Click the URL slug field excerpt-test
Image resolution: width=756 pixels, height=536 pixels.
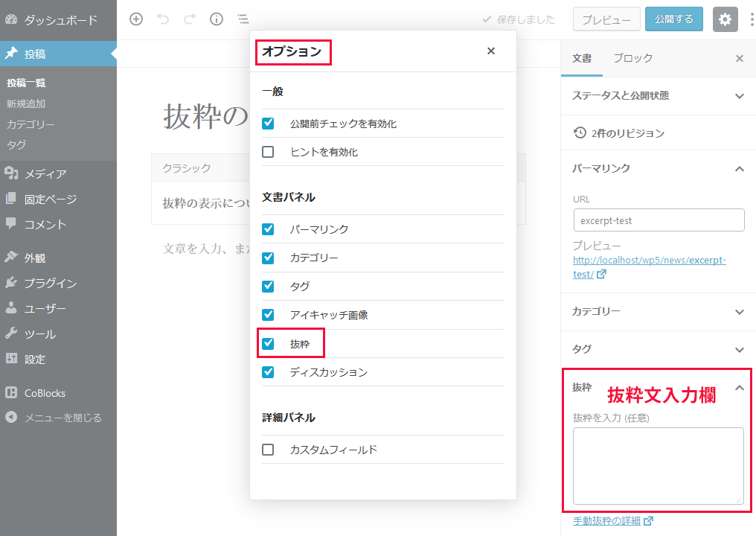pos(659,220)
